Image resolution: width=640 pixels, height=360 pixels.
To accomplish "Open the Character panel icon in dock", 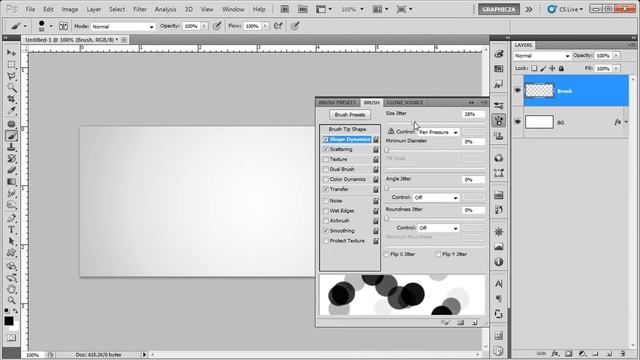I will click(x=499, y=283).
